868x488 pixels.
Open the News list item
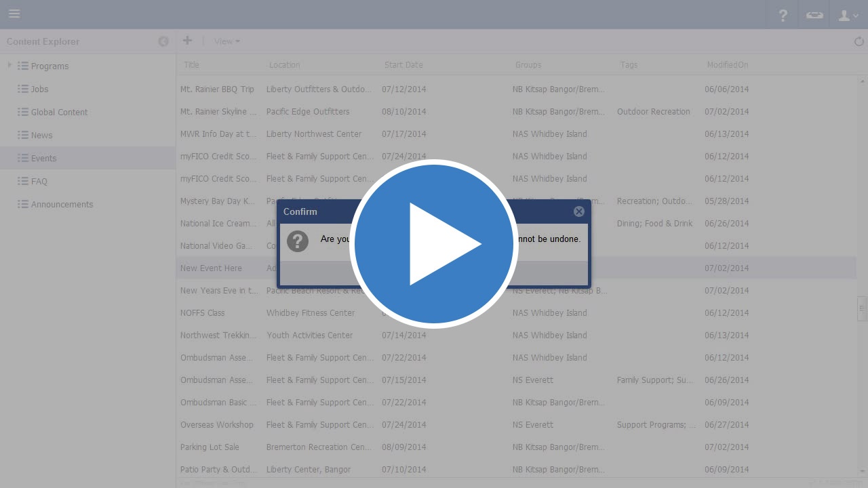[x=41, y=135]
